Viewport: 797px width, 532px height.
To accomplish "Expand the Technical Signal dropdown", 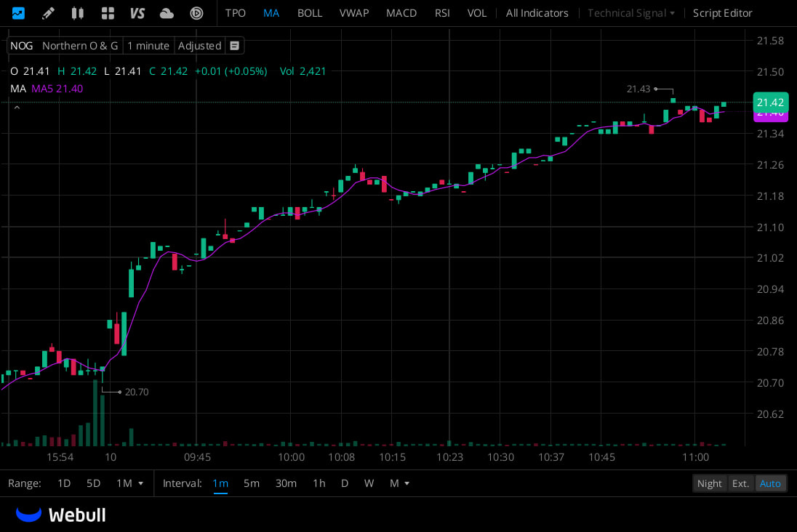I will pos(630,13).
